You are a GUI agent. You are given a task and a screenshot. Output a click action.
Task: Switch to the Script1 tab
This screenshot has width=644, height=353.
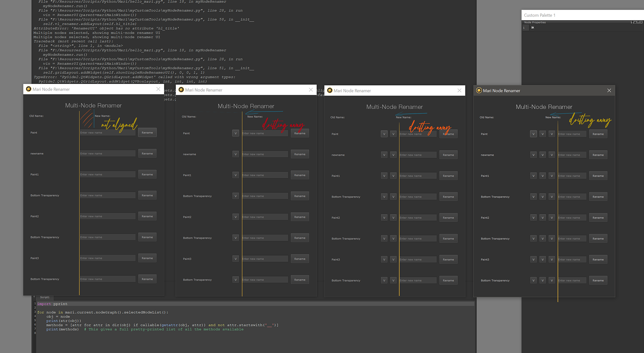pos(45,297)
